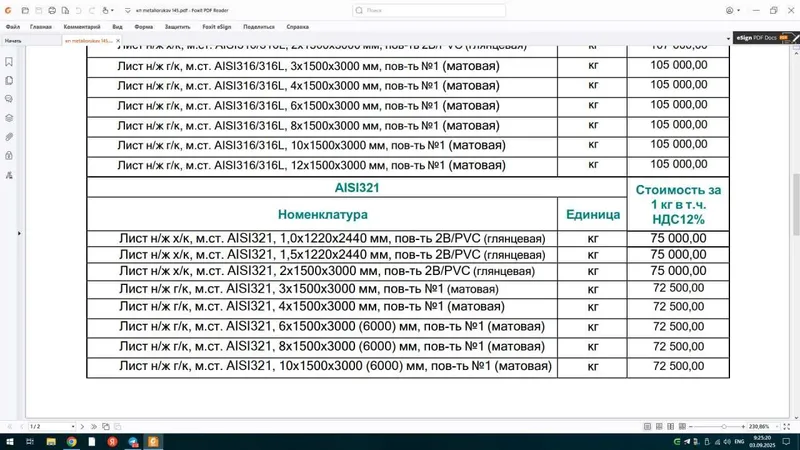Image resolution: width=800 pixels, height=450 pixels.
Task: Open the Bookmarks panel in the sidebar
Action: point(9,62)
